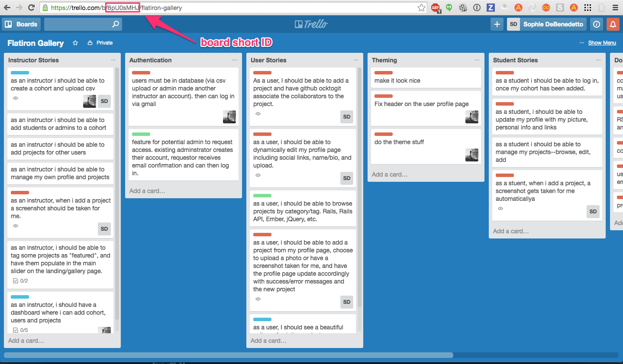Click SD member avatar on 'create a cohort' card

(x=104, y=101)
